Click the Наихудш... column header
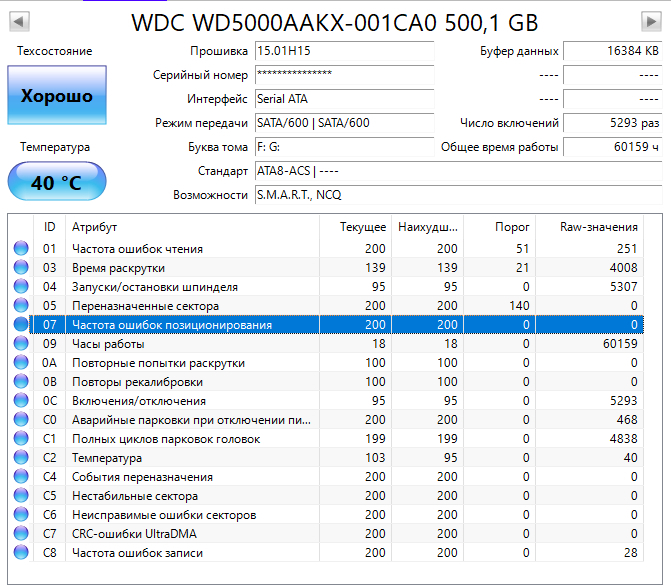The height and width of the screenshot is (588, 671). tap(428, 227)
